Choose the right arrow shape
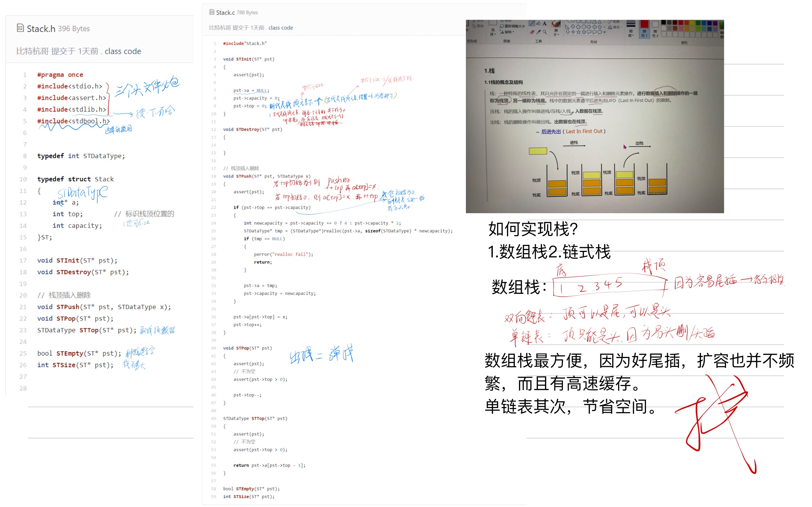The height and width of the screenshot is (507, 812). 589,27
